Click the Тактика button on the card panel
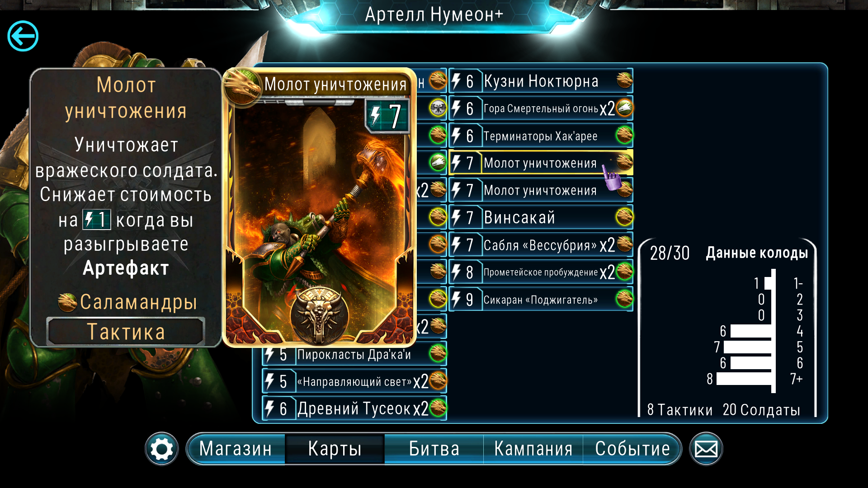 click(x=126, y=332)
